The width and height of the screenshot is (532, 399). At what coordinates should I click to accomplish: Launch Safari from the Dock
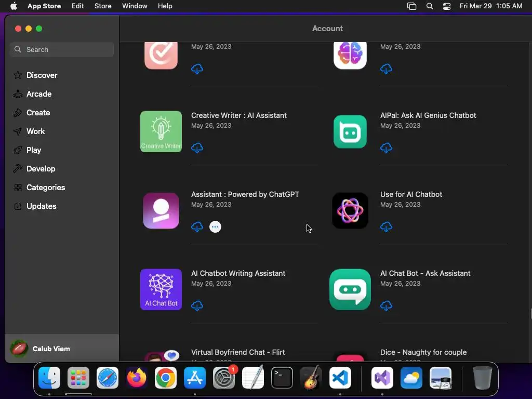pyautogui.click(x=108, y=378)
